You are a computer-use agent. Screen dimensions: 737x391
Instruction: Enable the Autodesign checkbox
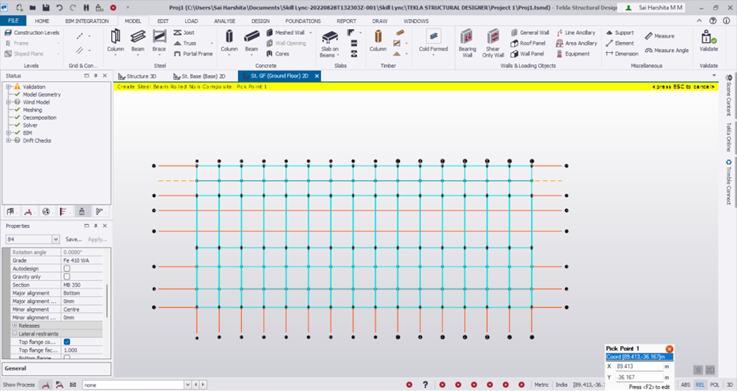[x=67, y=269]
